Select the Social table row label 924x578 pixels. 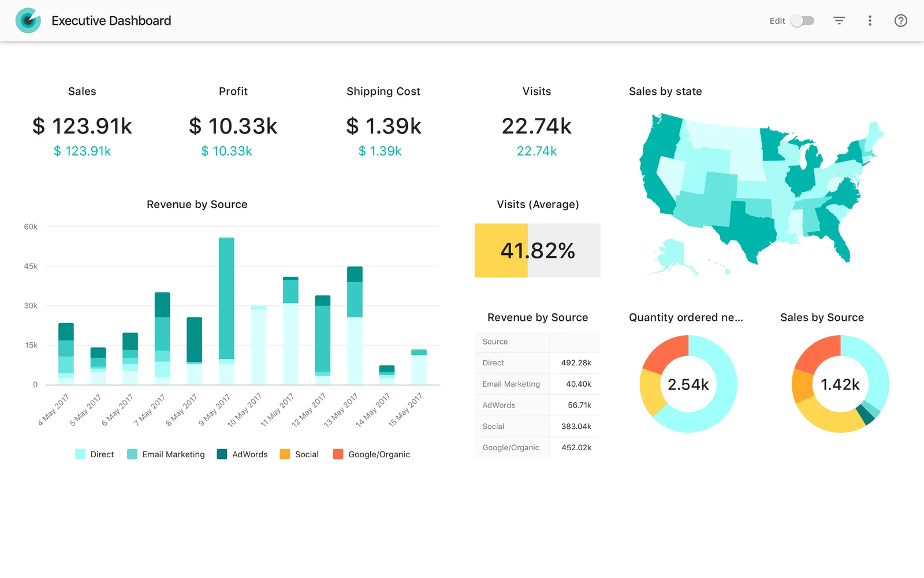493,427
